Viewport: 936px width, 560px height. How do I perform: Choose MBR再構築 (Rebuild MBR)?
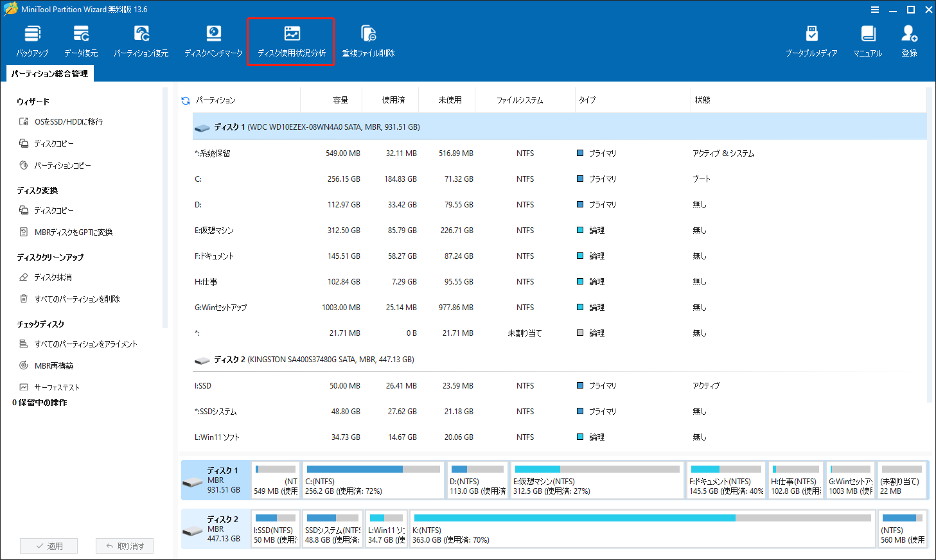(x=46, y=365)
